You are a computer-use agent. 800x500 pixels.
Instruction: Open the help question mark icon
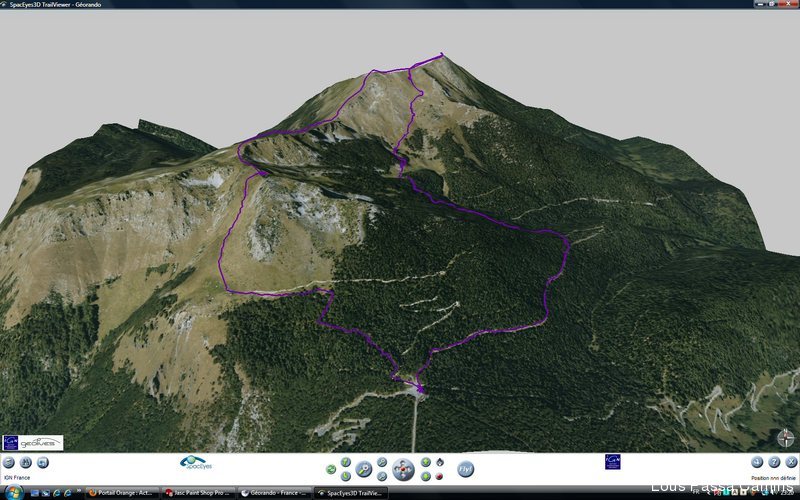click(x=774, y=463)
